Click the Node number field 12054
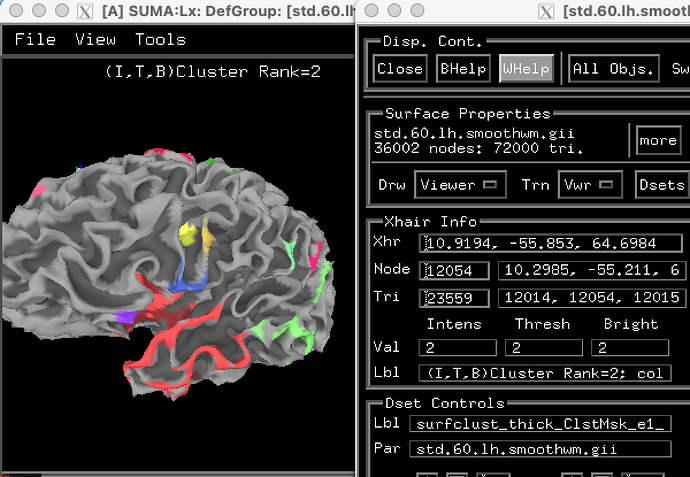The height and width of the screenshot is (477, 690). [454, 271]
